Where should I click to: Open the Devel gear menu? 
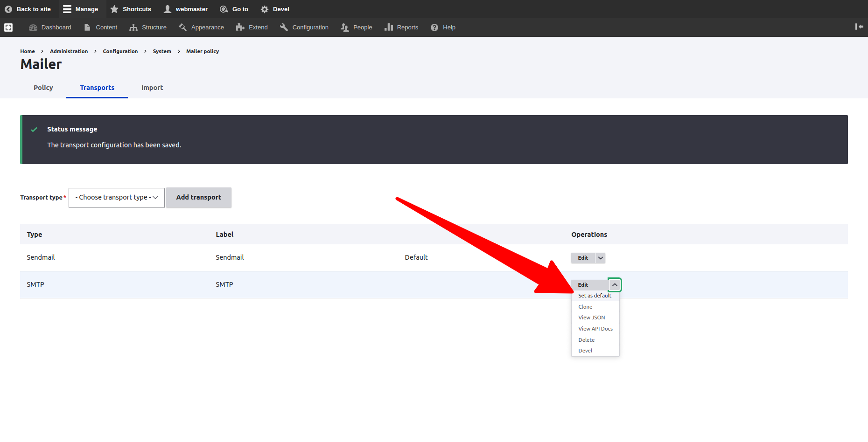[x=265, y=9]
